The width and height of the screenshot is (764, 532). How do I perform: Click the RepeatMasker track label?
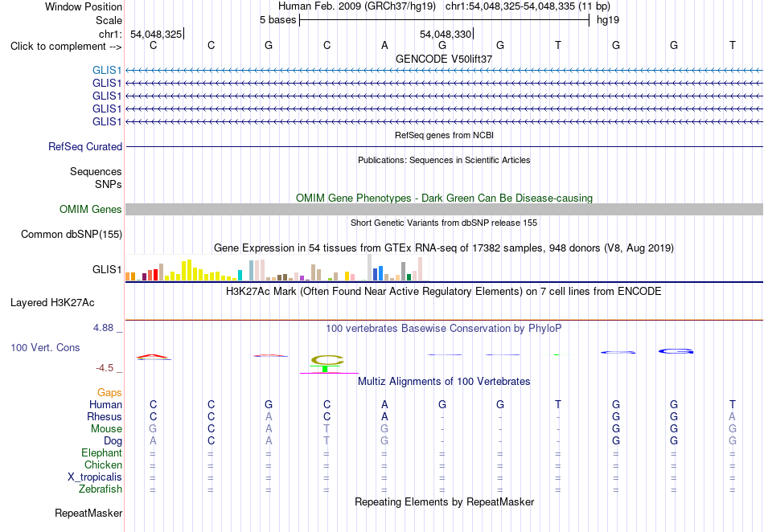pyautogui.click(x=88, y=513)
